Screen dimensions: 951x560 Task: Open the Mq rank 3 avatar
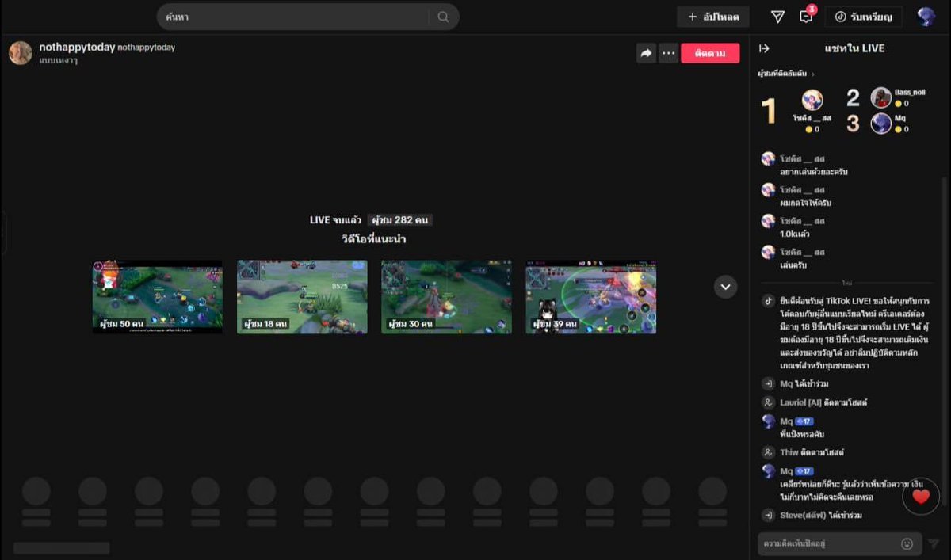point(880,124)
